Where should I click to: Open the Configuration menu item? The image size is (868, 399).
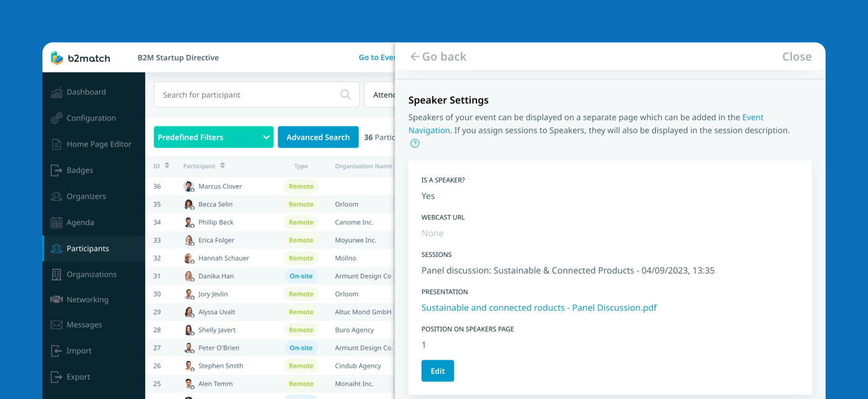(91, 118)
